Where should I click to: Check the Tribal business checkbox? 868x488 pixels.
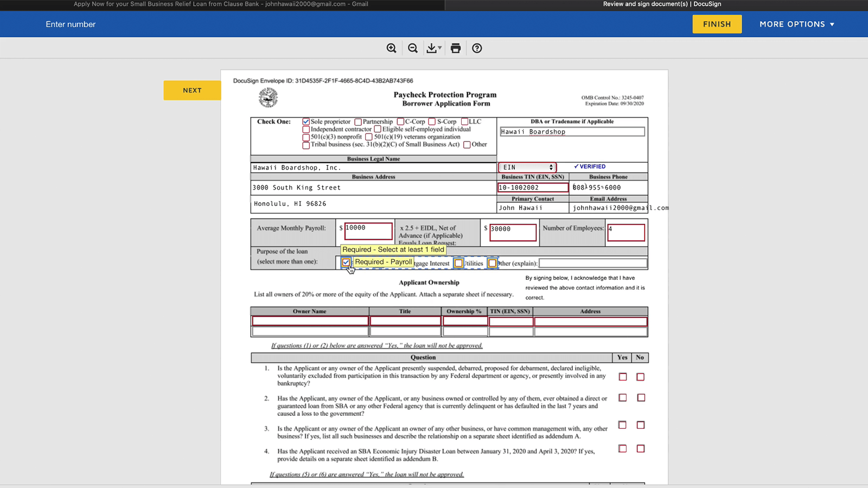[x=306, y=145]
